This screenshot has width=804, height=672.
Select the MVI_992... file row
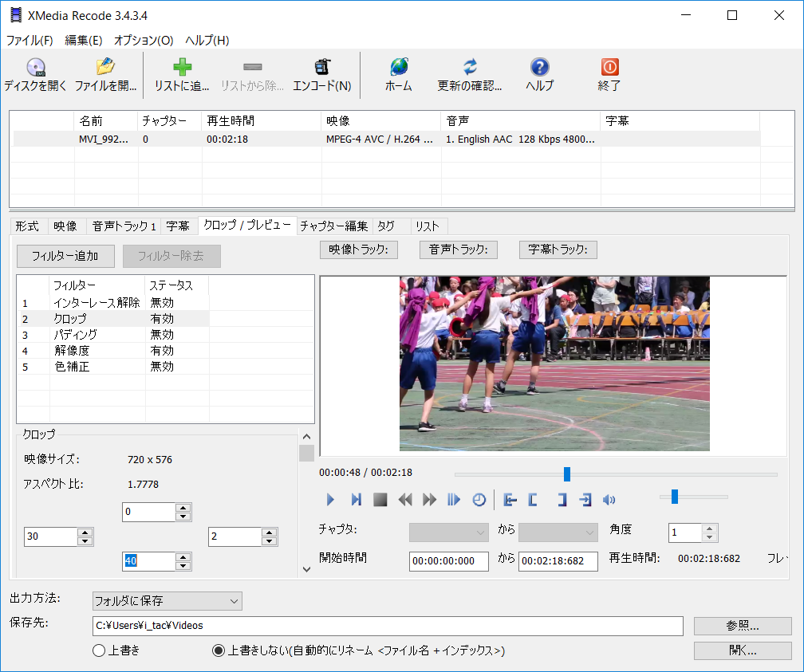pyautogui.click(x=387, y=139)
